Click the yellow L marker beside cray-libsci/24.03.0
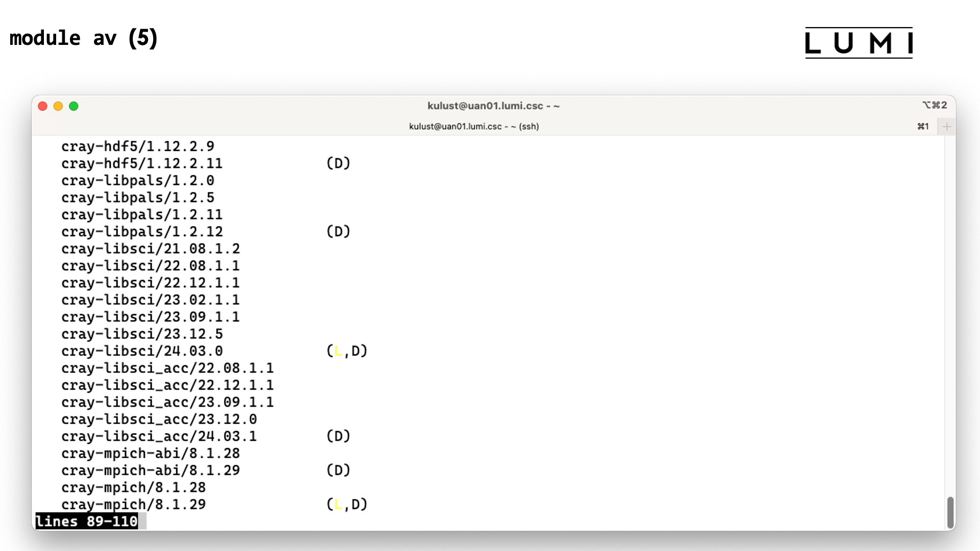The height and width of the screenshot is (551, 980). click(x=338, y=351)
